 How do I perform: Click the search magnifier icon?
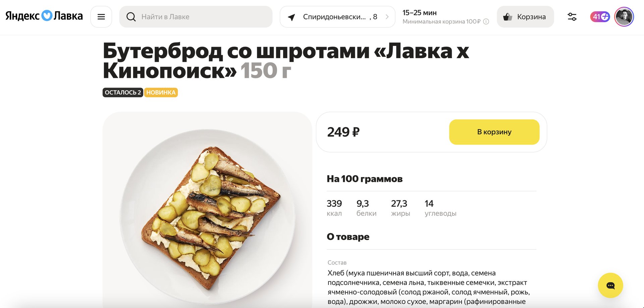pos(131,17)
